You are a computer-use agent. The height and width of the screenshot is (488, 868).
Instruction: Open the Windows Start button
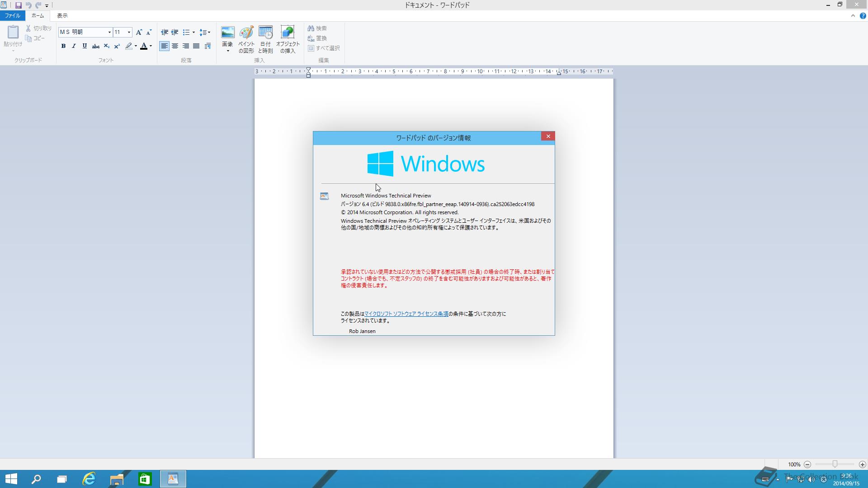[11, 479]
